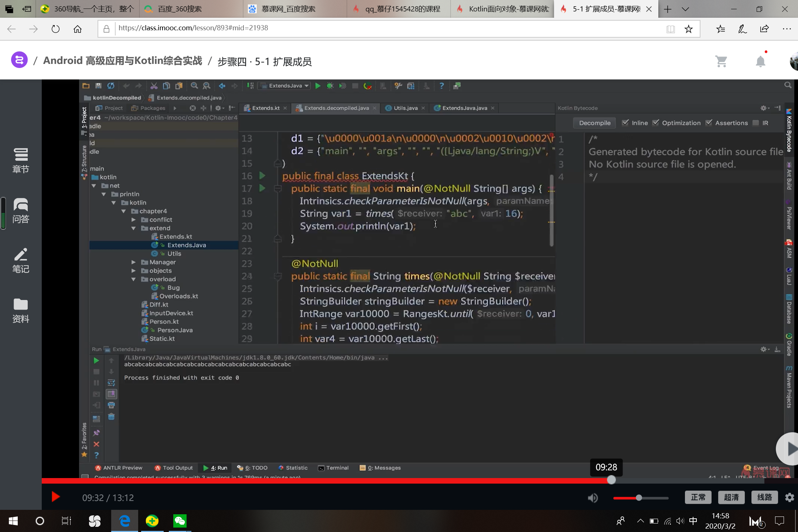Click the video progress bar handle
The width and height of the screenshot is (798, 532).
coord(611,480)
